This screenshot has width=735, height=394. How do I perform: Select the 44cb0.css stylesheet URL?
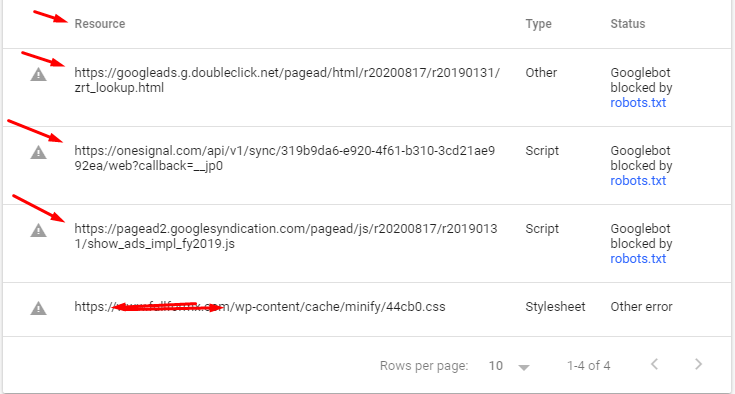[x=260, y=307]
